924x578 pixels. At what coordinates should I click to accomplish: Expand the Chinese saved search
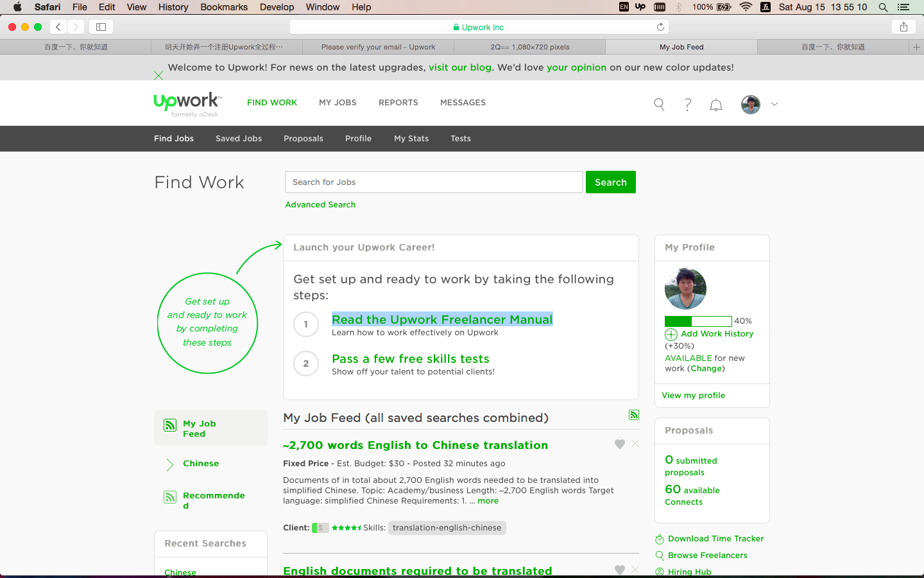tap(171, 463)
